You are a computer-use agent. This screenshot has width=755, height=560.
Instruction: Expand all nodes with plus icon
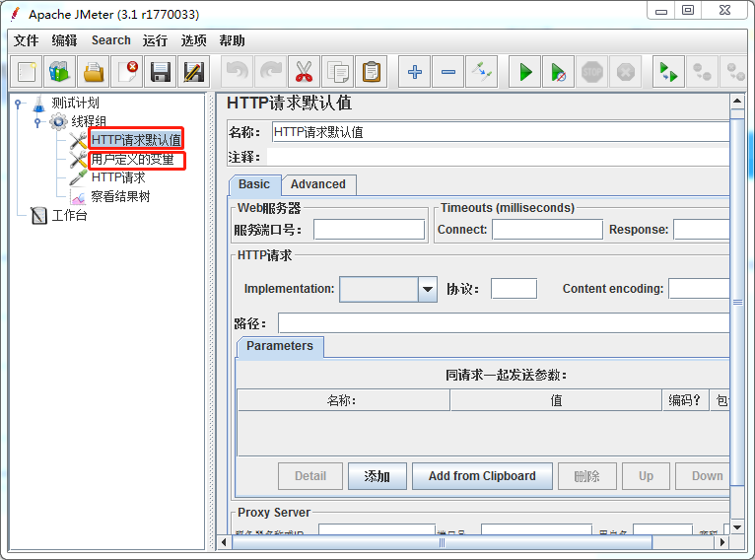pos(415,72)
